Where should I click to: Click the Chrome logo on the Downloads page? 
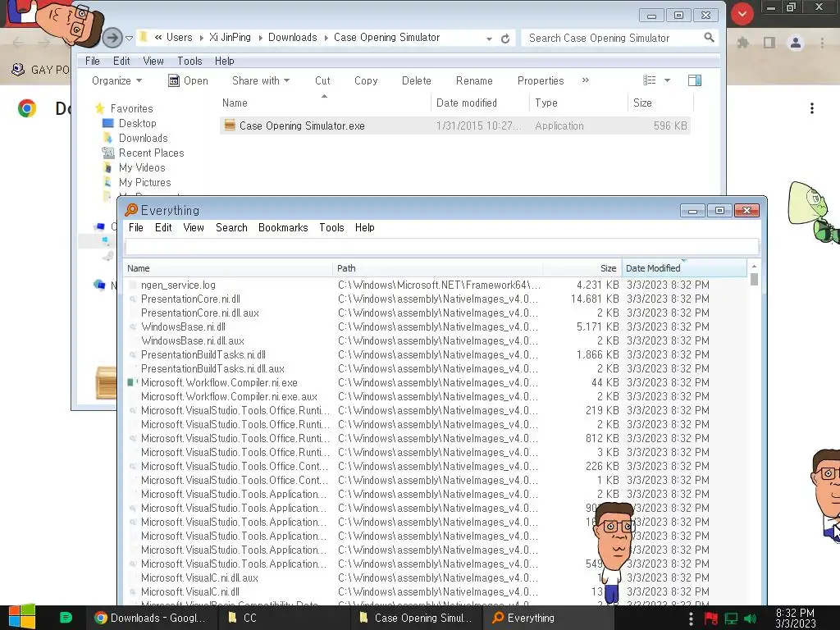[27, 108]
